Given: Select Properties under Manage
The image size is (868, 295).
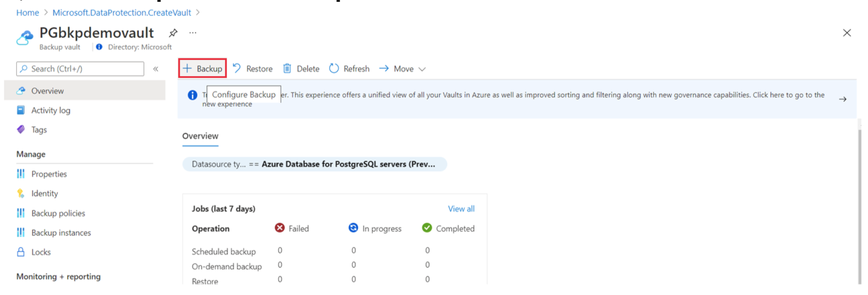Looking at the screenshot, I should pos(49,174).
